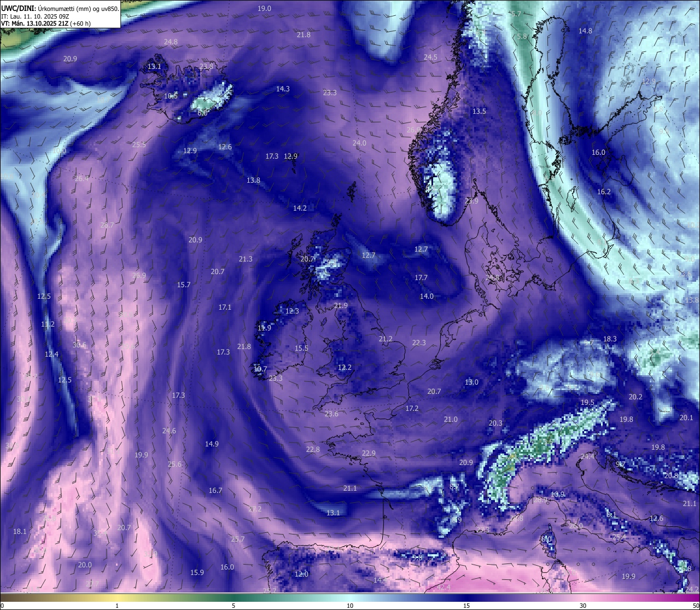Click the 15.9 value near the bottom
700x610 pixels.
tap(197, 572)
